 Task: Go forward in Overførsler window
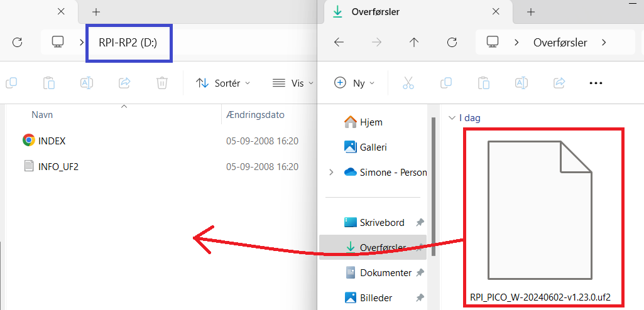click(x=376, y=42)
